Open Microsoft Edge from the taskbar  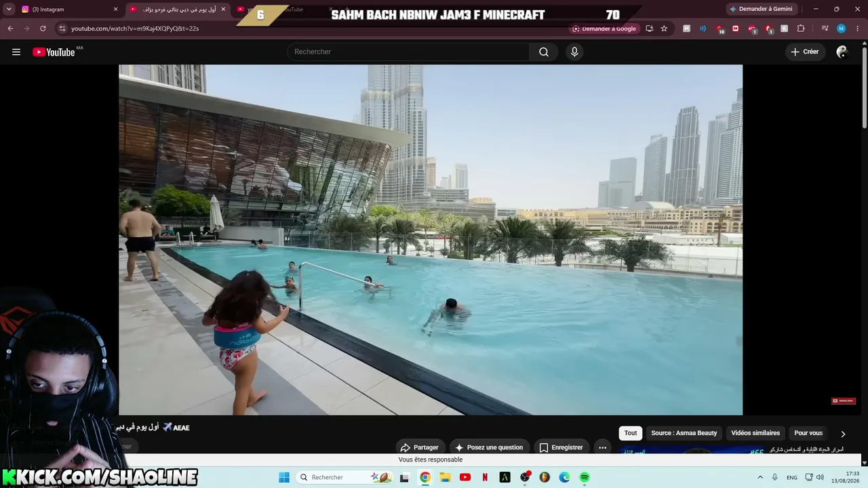tap(564, 477)
